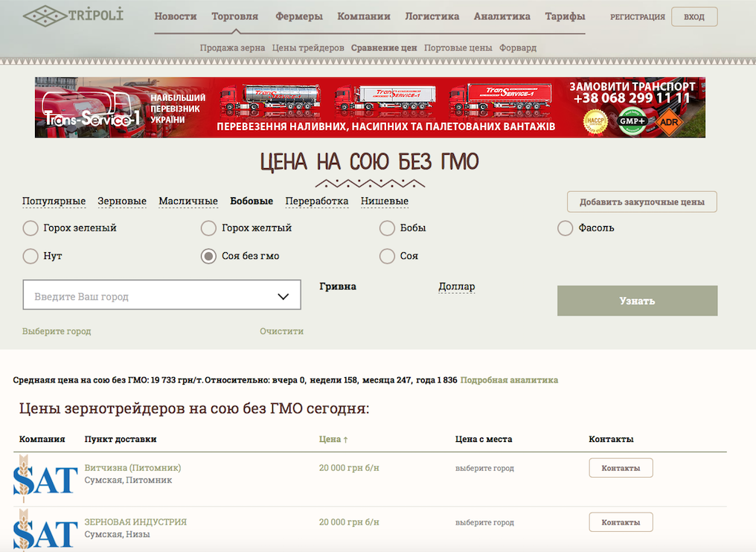Viewport: 756px width, 552px height.
Task: Expand the city dropdown chevron
Action: (x=283, y=297)
